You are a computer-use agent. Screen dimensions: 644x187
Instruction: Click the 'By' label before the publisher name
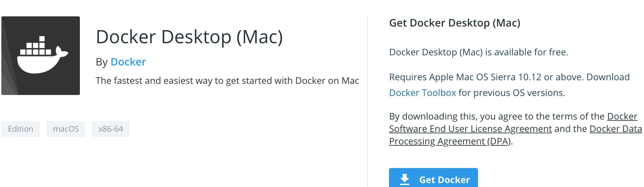(101, 62)
